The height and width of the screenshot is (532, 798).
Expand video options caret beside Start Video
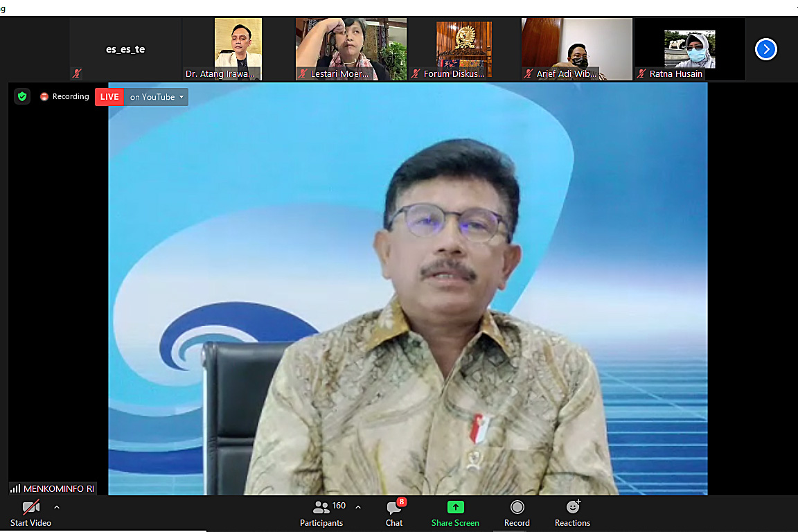click(x=57, y=507)
